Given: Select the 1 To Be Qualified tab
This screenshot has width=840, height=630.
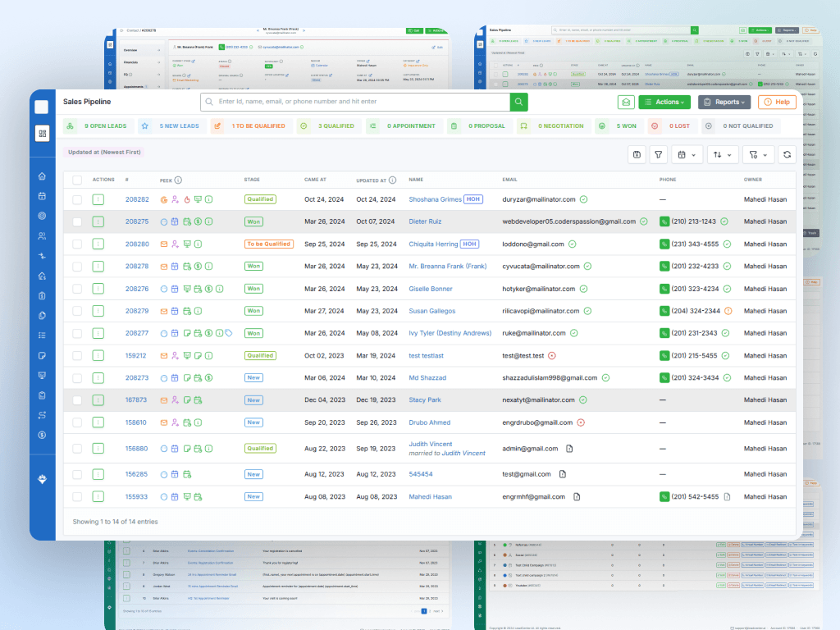Looking at the screenshot, I should 251,126.
